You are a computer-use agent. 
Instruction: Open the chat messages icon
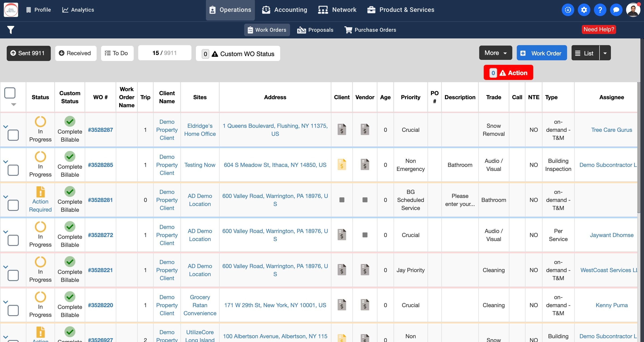click(x=616, y=10)
